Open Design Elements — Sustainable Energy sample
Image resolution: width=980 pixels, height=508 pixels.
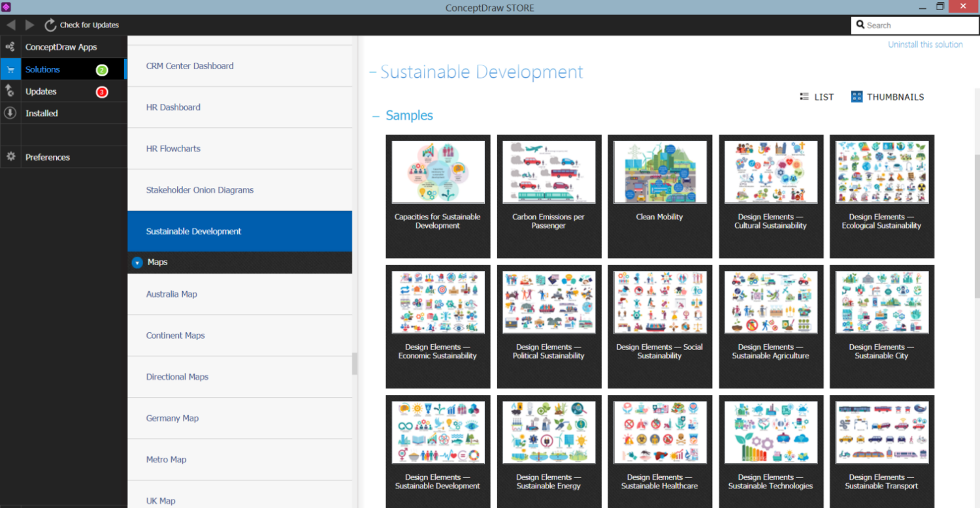[549, 451]
